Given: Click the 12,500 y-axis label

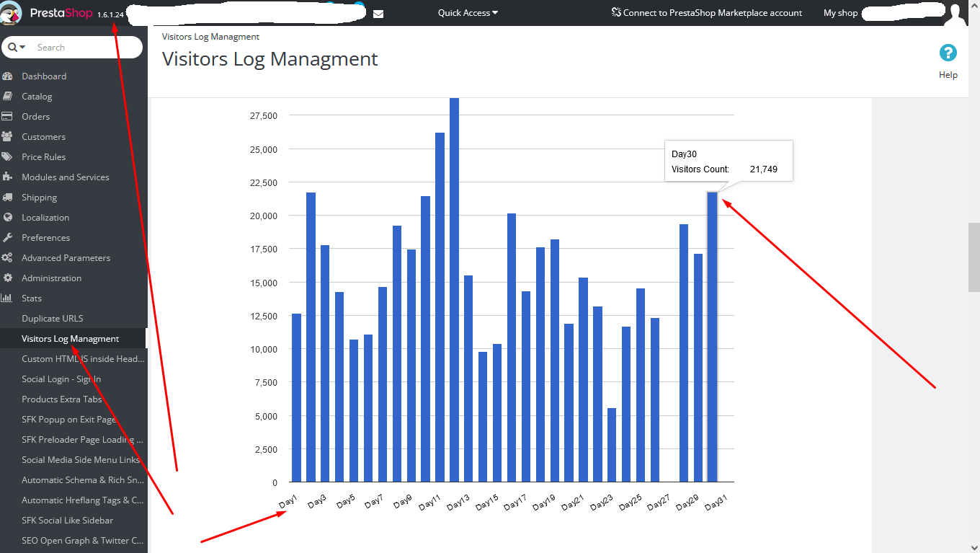Looking at the screenshot, I should coord(264,316).
